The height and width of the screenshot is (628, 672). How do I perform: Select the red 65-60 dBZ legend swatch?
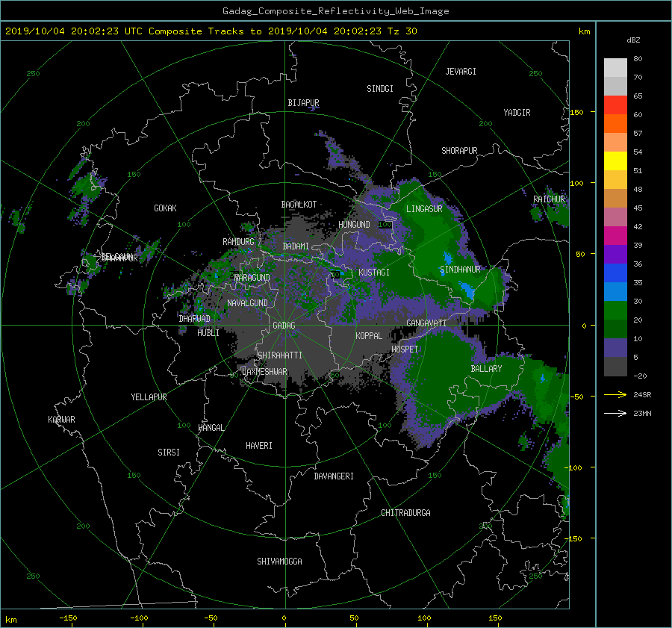(x=615, y=105)
